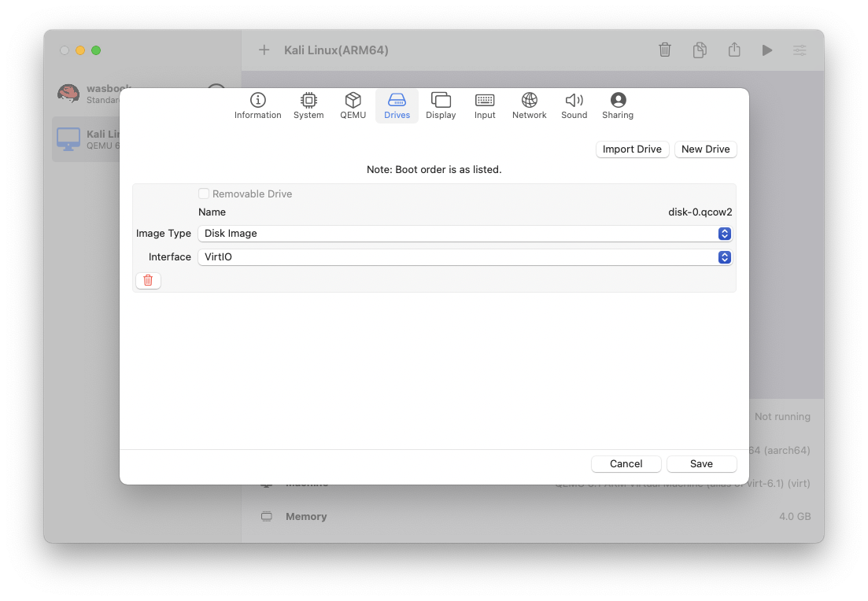Create a New Drive
Screen dimensions: 868x601
(705, 149)
